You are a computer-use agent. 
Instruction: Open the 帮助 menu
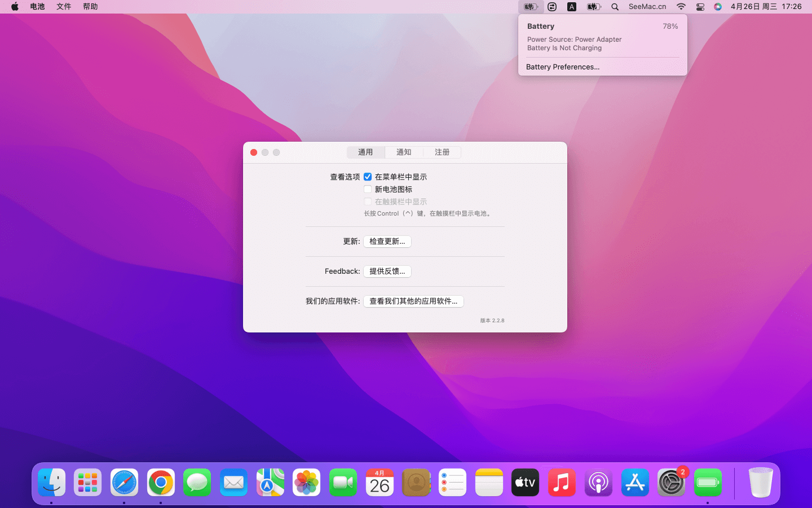tap(90, 7)
